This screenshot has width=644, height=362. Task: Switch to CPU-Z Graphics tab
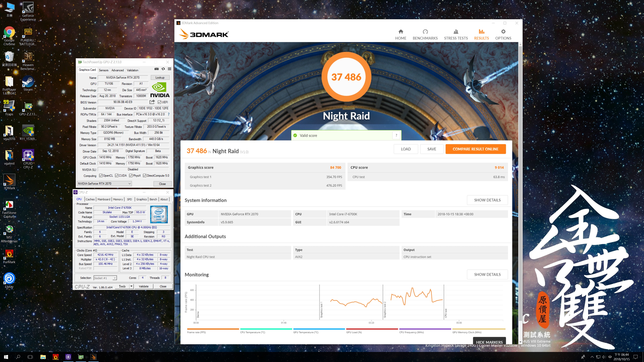142,199
